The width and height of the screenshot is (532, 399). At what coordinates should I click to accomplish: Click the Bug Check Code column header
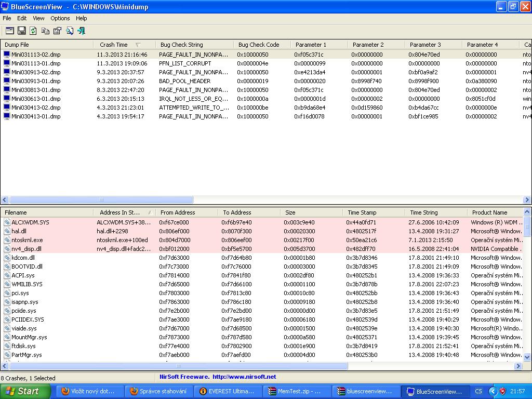(262, 45)
